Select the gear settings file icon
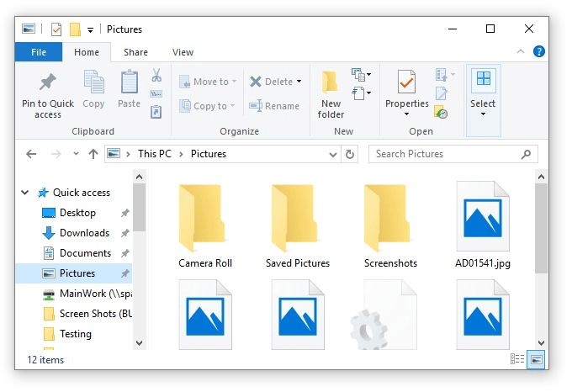 point(383,315)
